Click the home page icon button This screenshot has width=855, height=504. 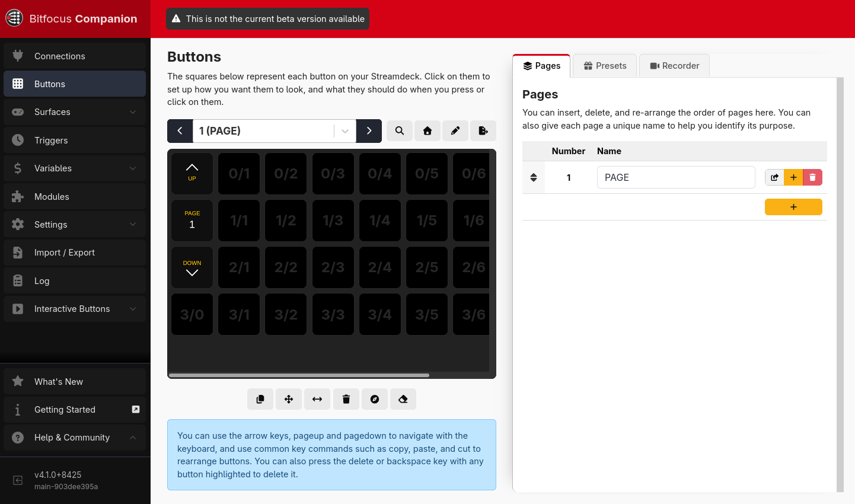click(427, 131)
